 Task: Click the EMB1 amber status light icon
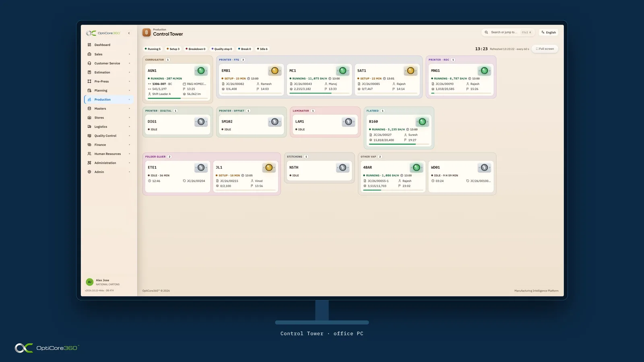click(x=275, y=71)
